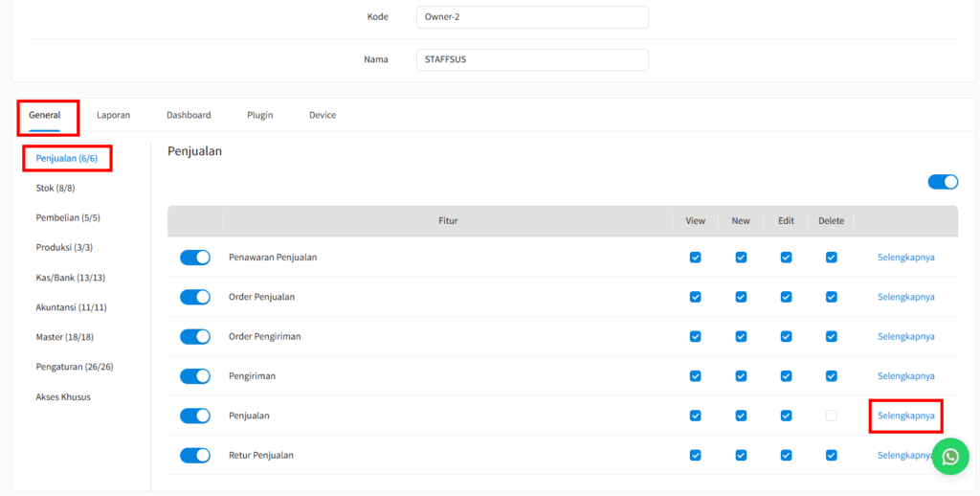Select Akses Khusus in sidebar

coord(63,396)
